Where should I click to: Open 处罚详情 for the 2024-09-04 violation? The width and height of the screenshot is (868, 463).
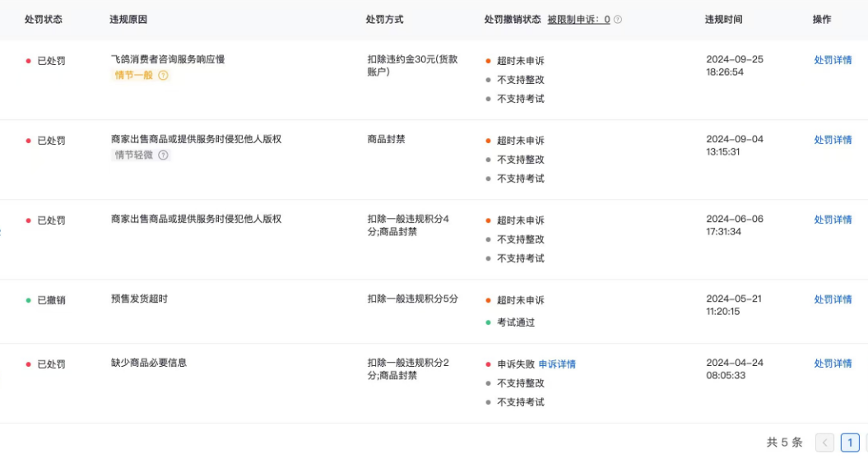pyautogui.click(x=833, y=140)
